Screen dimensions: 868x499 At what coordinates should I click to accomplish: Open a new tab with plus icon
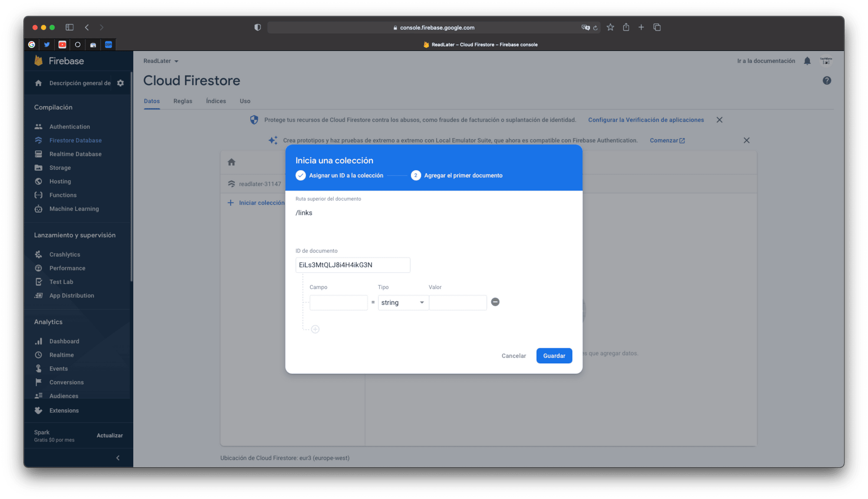coord(641,27)
